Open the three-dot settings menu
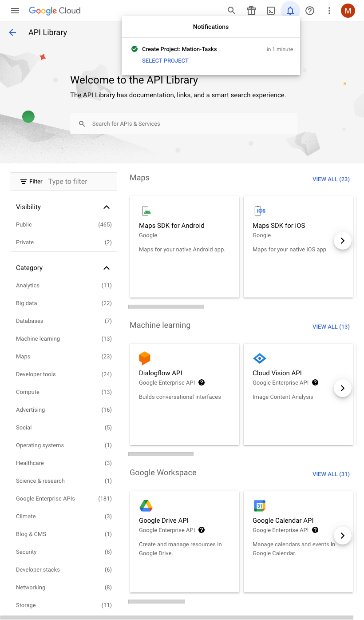The height and width of the screenshot is (620, 364). (x=329, y=11)
